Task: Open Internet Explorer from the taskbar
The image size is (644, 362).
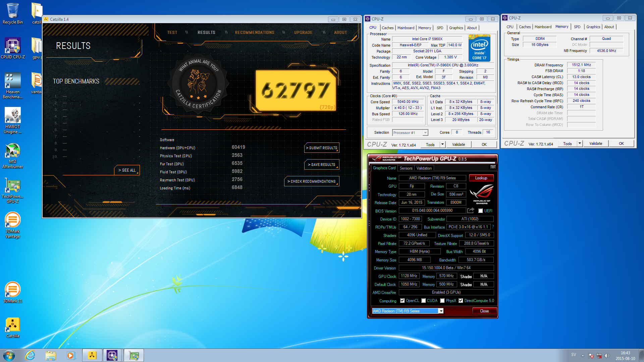Action: pyautogui.click(x=30, y=355)
